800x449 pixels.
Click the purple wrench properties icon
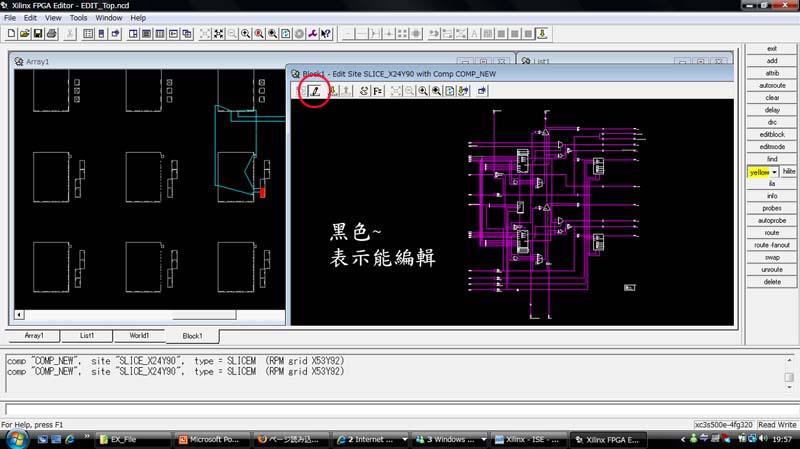312,34
